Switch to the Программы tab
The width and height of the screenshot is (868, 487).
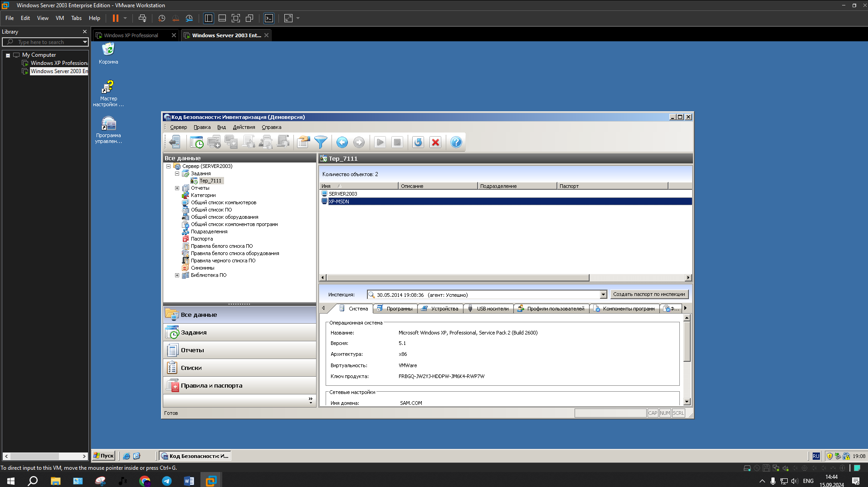(395, 309)
